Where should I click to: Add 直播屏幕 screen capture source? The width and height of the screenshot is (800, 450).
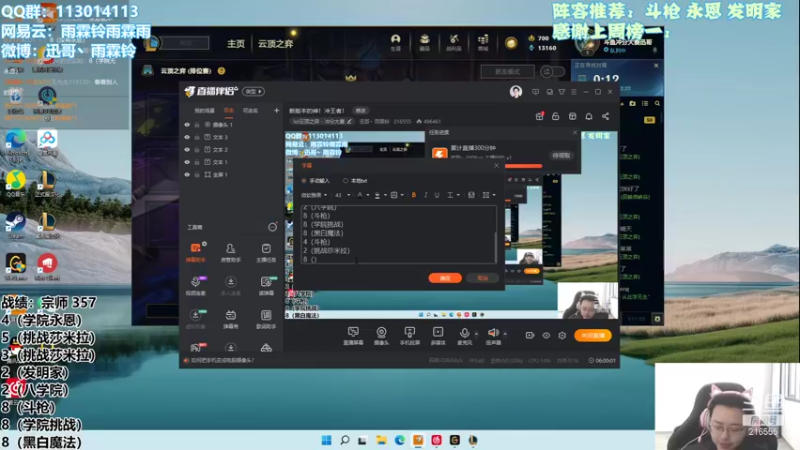(353, 336)
